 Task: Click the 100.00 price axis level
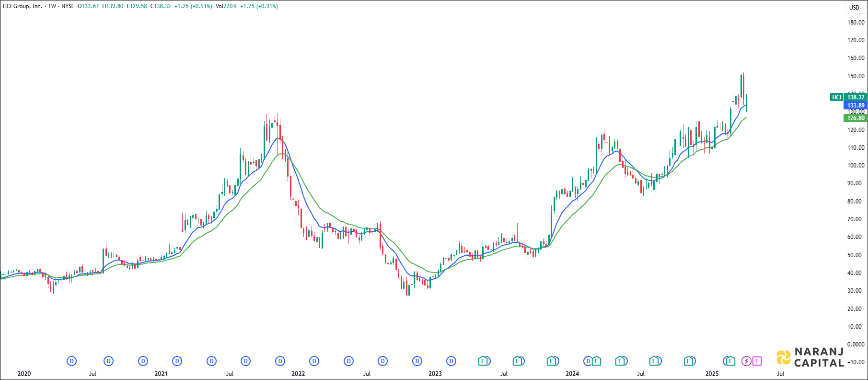(856, 166)
